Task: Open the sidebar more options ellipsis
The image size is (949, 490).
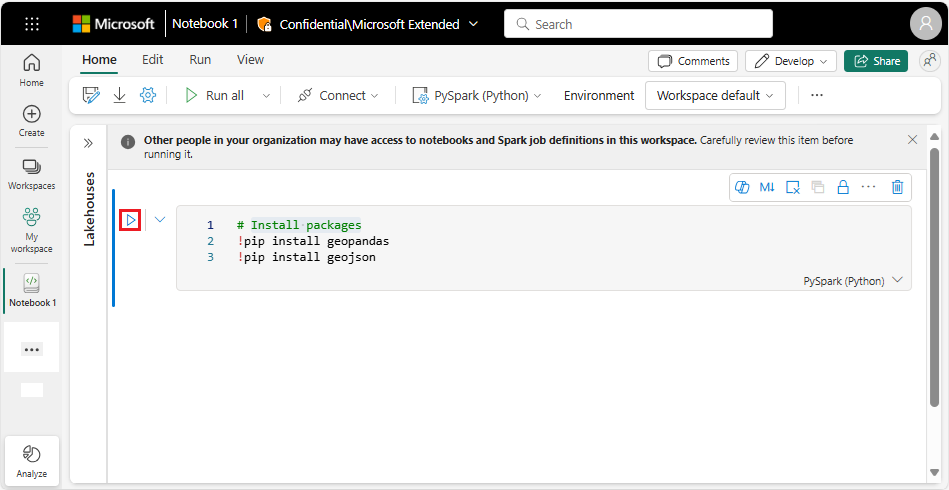Action: [x=31, y=349]
